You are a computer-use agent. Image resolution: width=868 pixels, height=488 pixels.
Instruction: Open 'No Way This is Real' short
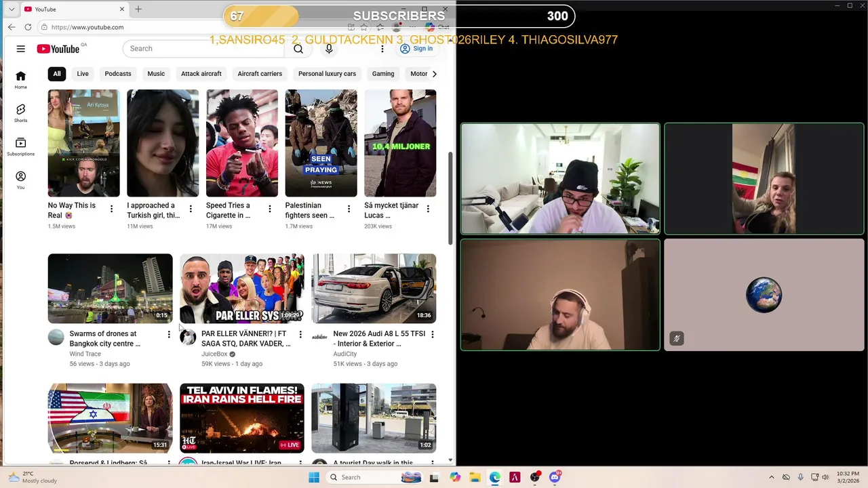coord(84,143)
